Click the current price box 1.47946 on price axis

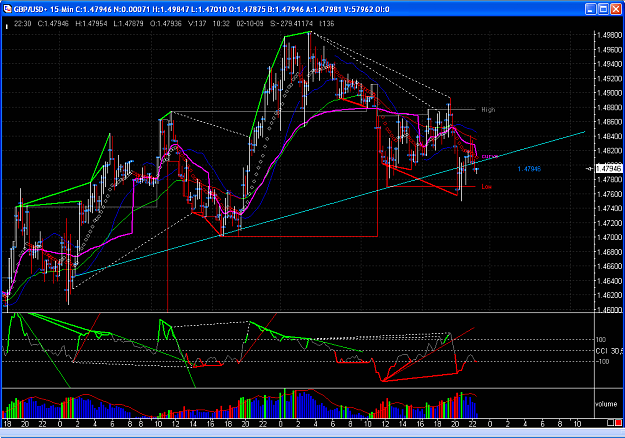click(609, 169)
